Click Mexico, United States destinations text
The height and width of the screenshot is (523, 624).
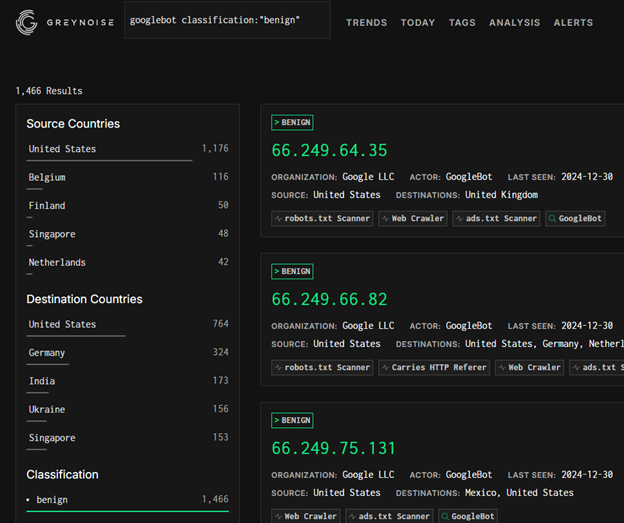(519, 493)
